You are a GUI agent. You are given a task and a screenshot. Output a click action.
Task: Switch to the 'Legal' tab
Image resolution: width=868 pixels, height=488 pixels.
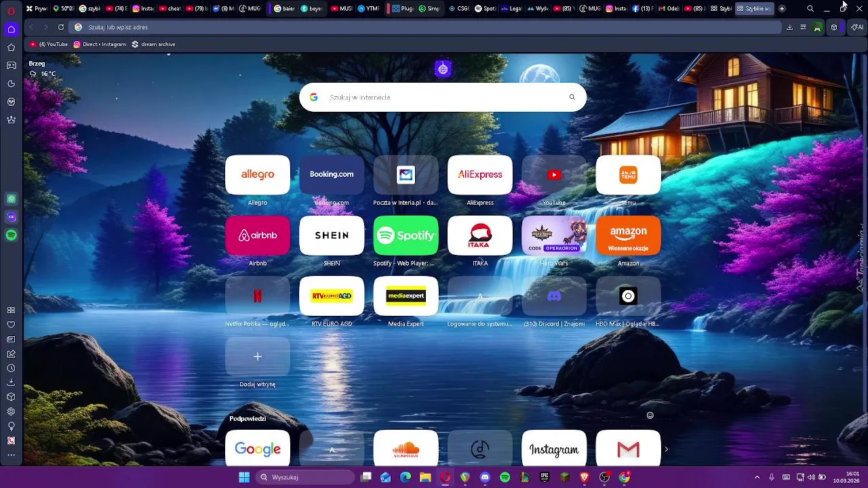512,9
